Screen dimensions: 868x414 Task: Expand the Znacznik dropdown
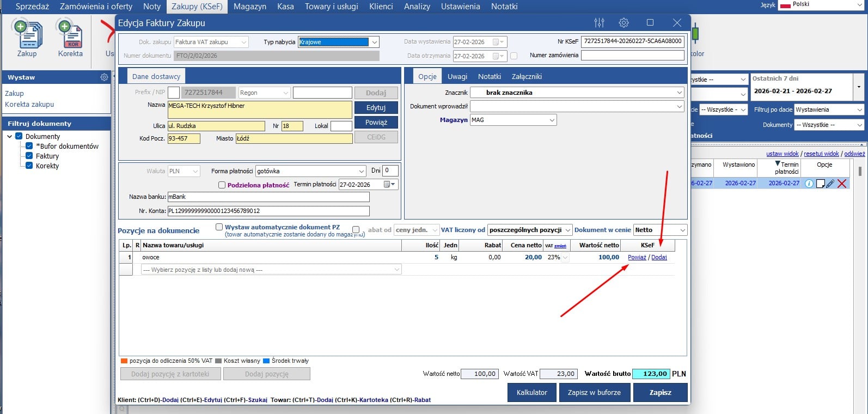pos(679,93)
